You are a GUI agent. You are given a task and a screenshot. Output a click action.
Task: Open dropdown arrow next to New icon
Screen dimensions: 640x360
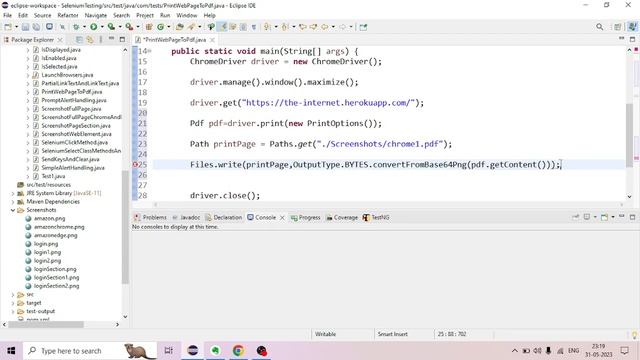pos(16,27)
